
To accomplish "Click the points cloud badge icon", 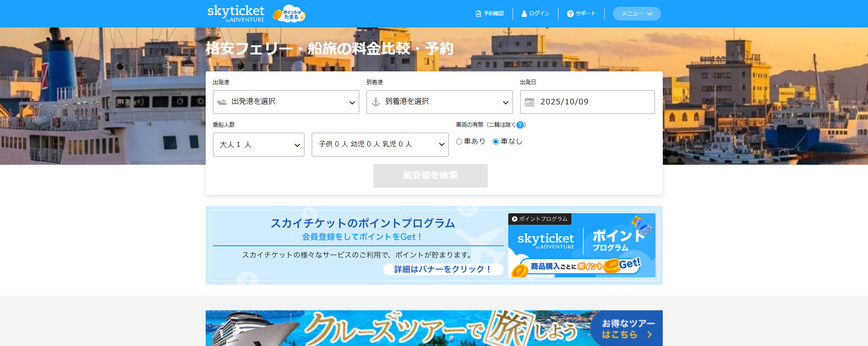I will click(x=289, y=14).
